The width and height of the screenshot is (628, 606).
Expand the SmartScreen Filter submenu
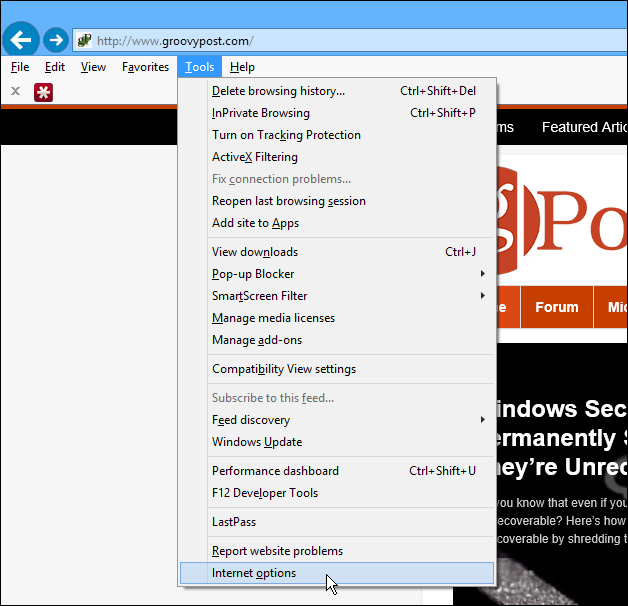pyautogui.click(x=337, y=296)
